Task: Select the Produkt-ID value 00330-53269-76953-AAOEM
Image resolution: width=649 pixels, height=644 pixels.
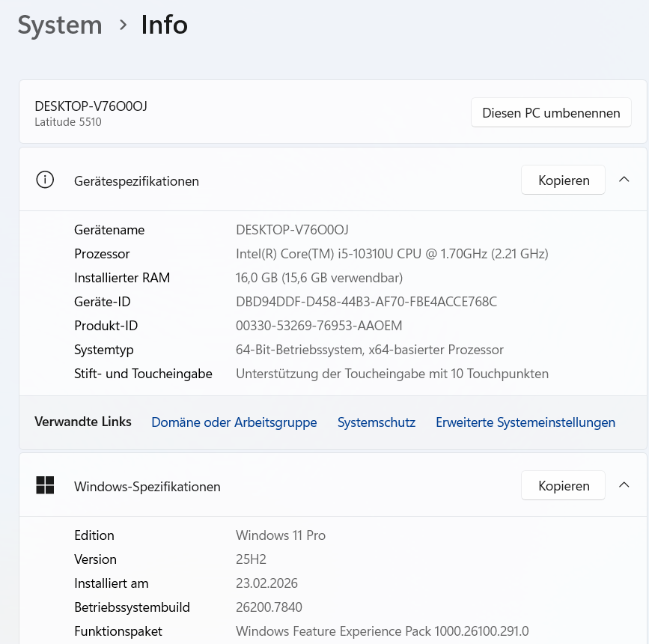Action: pos(319,326)
